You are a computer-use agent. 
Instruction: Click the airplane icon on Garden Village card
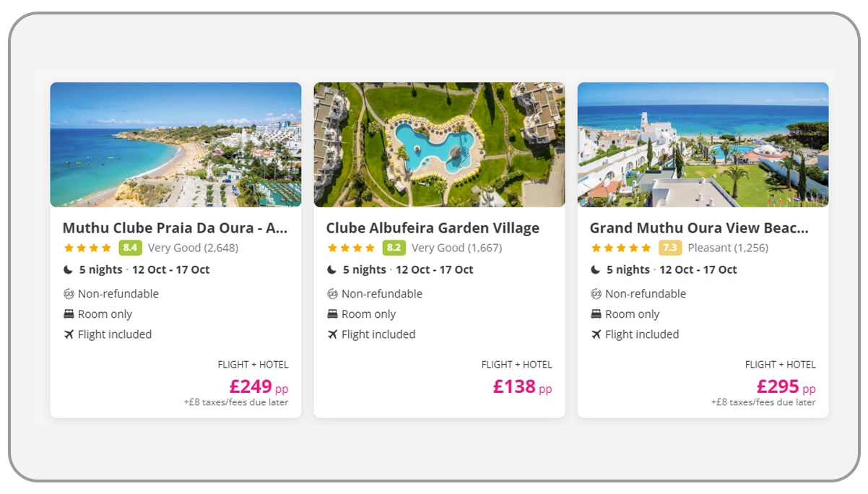(332, 334)
